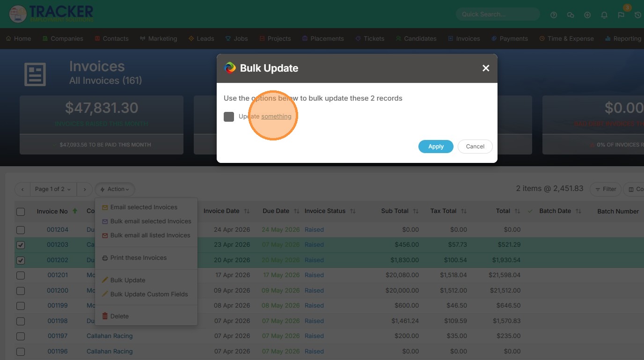Viewport: 644px width, 360px height.
Task: Open the Candidates menu
Action: click(x=416, y=38)
